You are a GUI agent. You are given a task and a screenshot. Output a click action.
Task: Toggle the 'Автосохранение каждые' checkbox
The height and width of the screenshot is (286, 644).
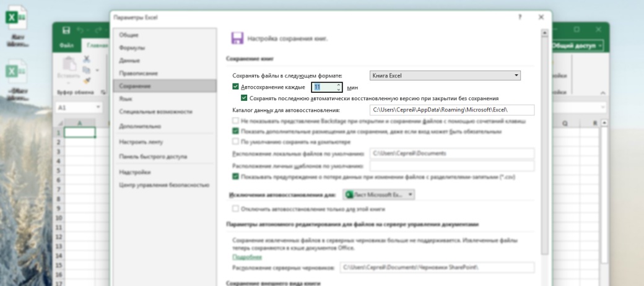235,87
